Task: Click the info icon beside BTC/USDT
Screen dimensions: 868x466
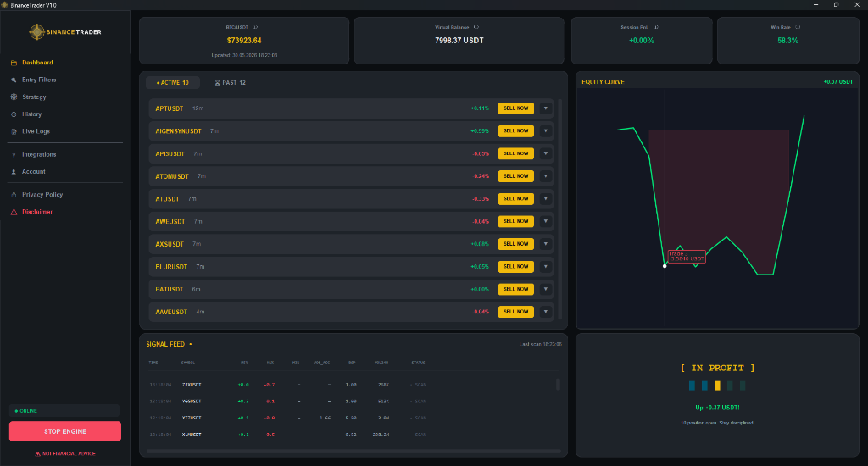Action: [255, 26]
